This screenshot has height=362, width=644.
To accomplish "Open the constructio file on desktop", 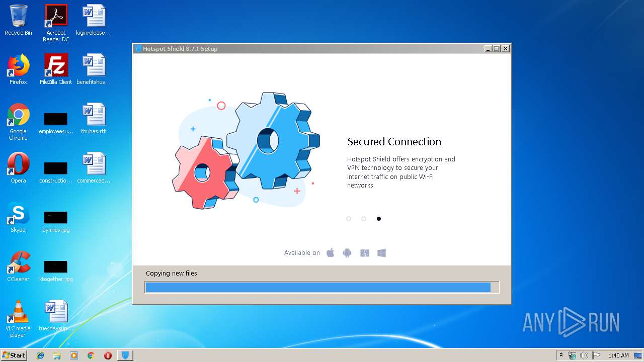I will pyautogui.click(x=56, y=171).
